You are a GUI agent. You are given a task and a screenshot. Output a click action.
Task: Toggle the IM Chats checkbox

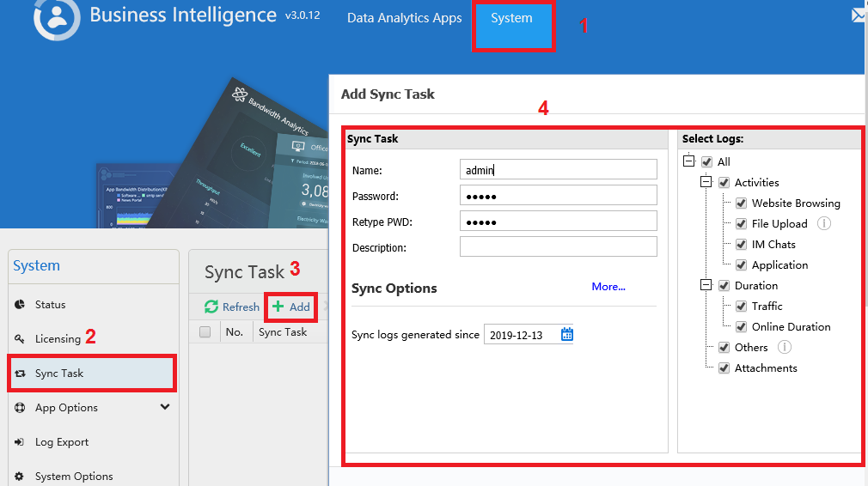[x=741, y=245]
